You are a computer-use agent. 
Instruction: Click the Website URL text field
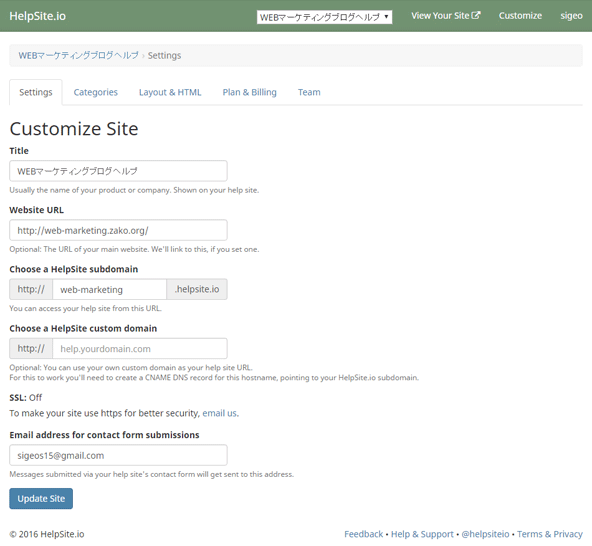pos(118,230)
